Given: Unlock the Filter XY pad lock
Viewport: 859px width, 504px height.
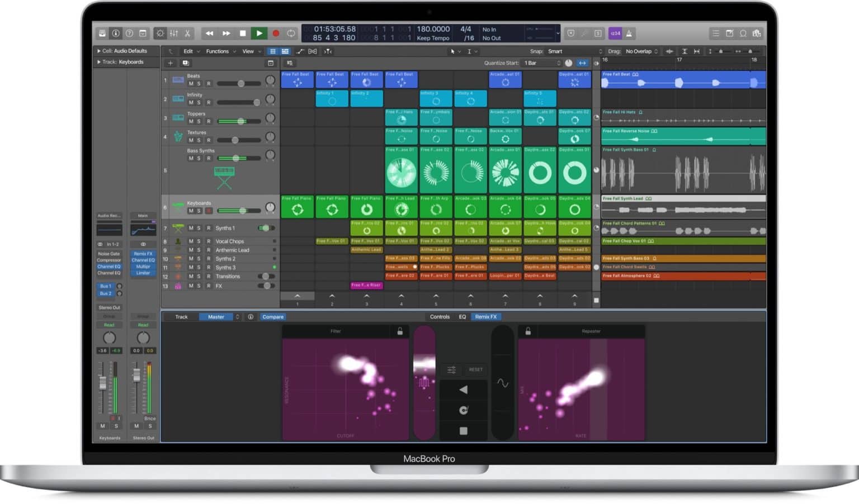Looking at the screenshot, I should [x=400, y=331].
